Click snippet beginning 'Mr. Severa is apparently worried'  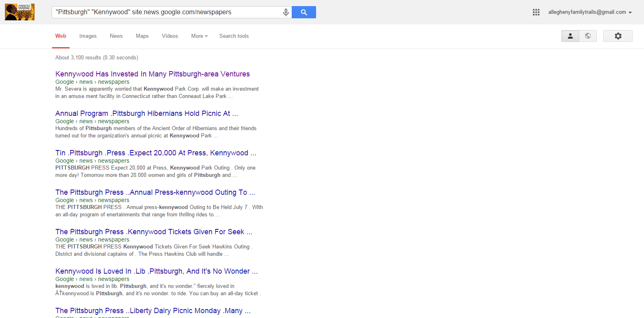[157, 93]
